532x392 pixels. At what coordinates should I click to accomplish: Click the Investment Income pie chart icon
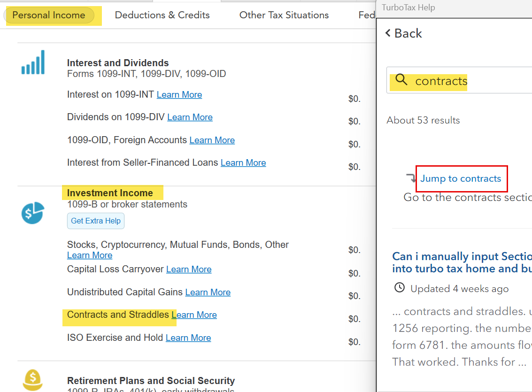pos(32,213)
